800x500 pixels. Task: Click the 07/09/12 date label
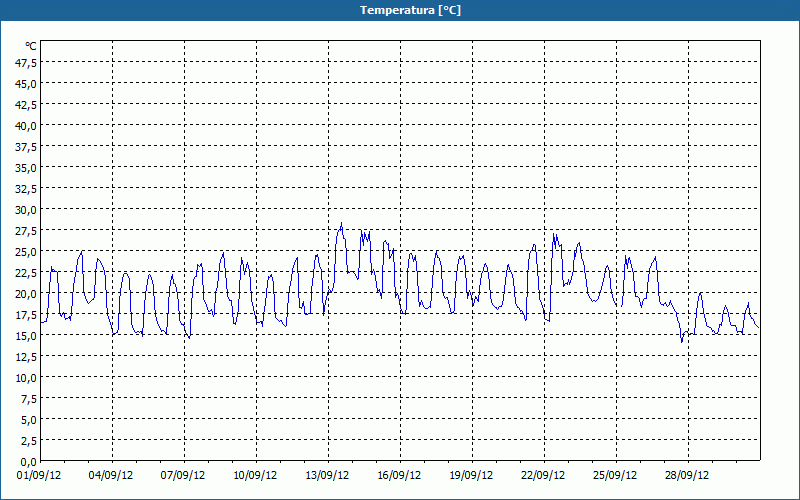tap(183, 475)
